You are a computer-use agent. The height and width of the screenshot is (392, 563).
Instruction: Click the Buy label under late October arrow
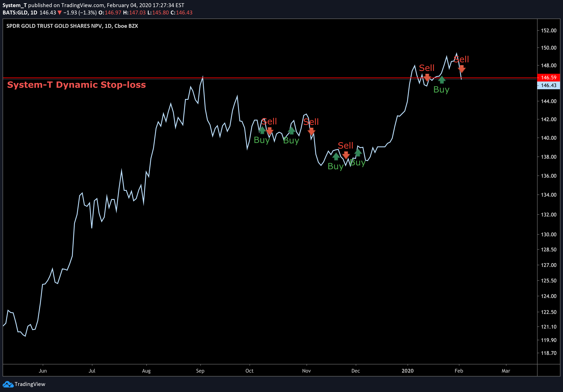point(291,141)
